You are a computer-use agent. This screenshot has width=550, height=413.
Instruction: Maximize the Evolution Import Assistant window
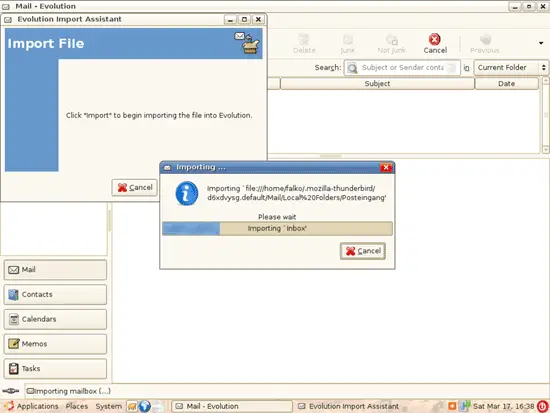click(x=244, y=19)
